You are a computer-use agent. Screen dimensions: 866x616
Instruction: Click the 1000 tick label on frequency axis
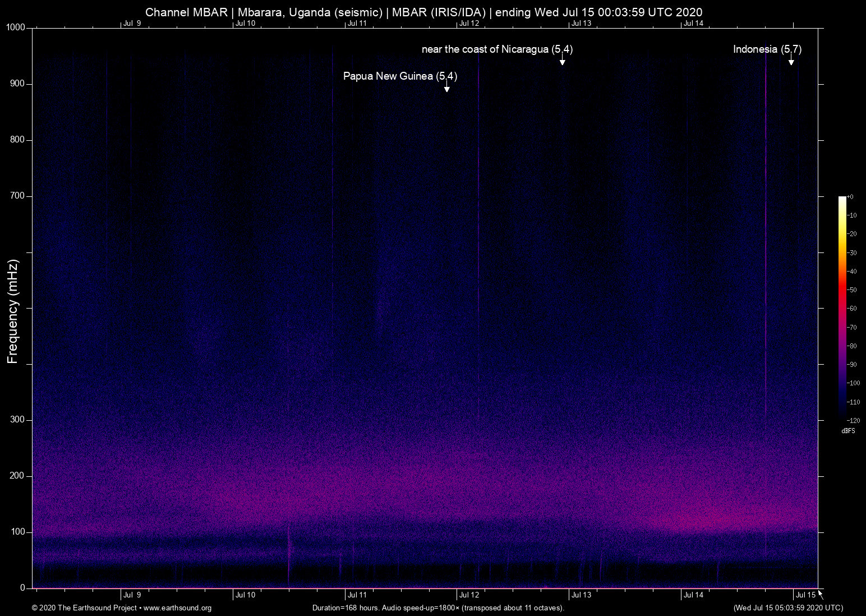16,27
